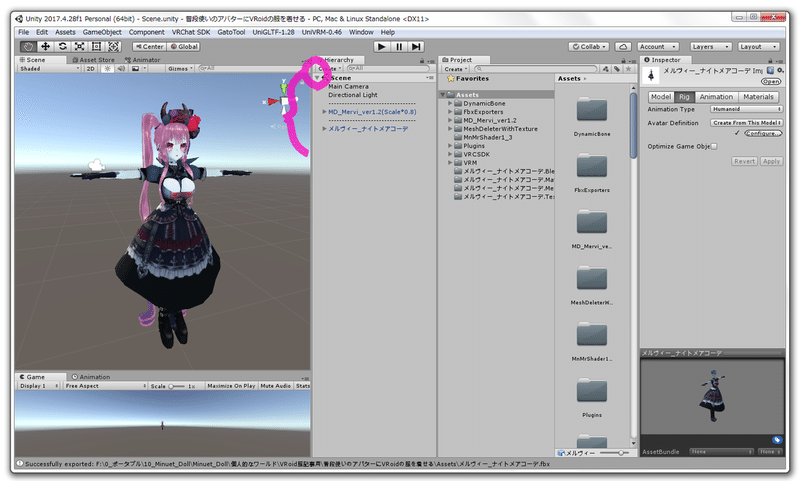Toggle Global handle rotation button
Screen dimensions: 800x481
184,46
